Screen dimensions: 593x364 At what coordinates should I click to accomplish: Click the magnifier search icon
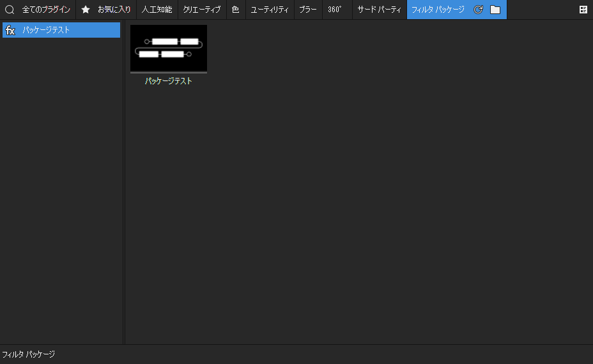pos(10,10)
